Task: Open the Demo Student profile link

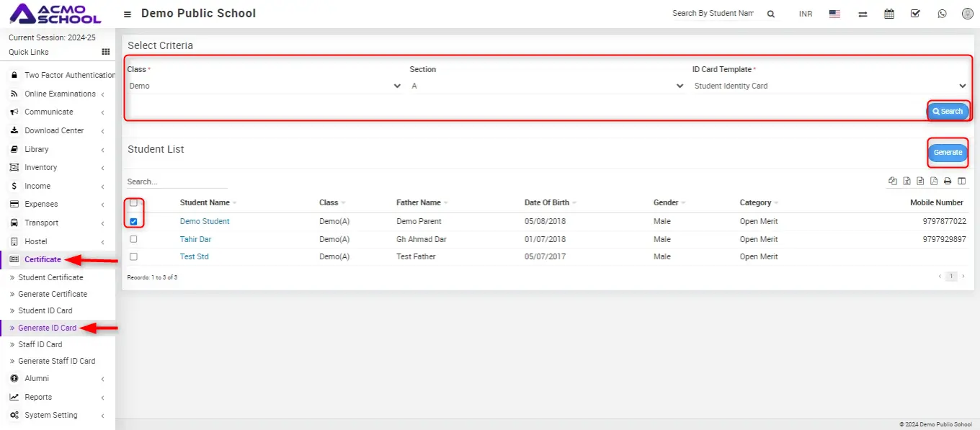Action: 205,221
